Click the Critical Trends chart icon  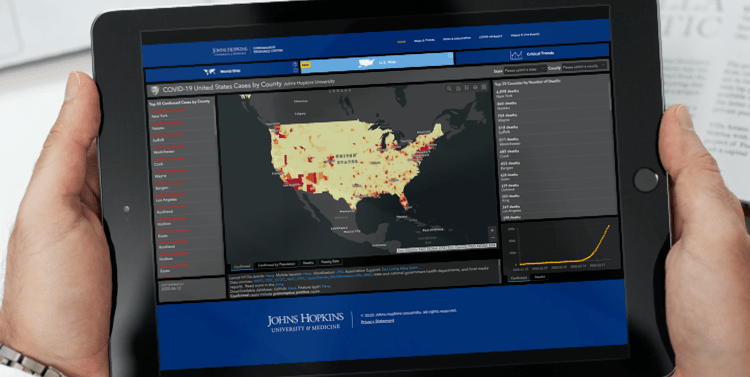[x=516, y=55]
